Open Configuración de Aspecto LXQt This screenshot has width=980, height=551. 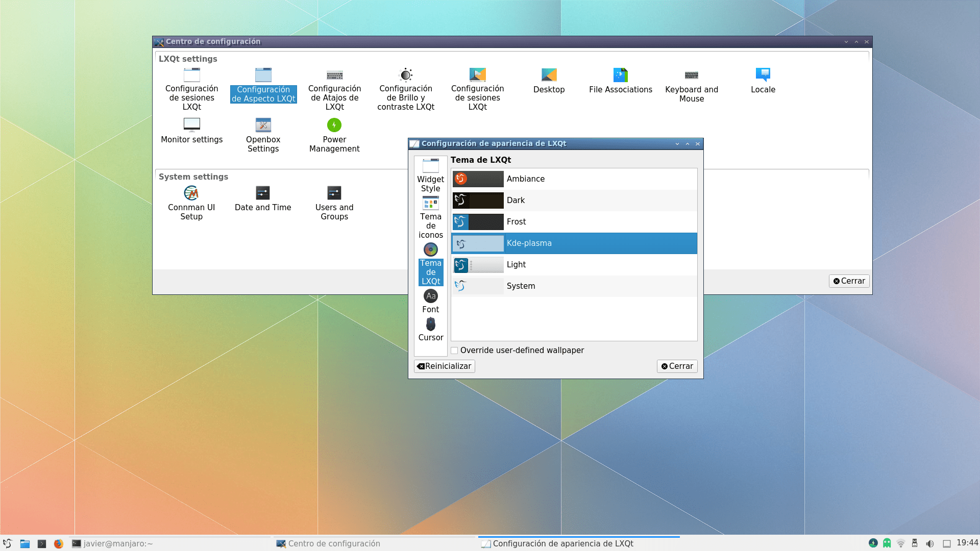pos(263,85)
